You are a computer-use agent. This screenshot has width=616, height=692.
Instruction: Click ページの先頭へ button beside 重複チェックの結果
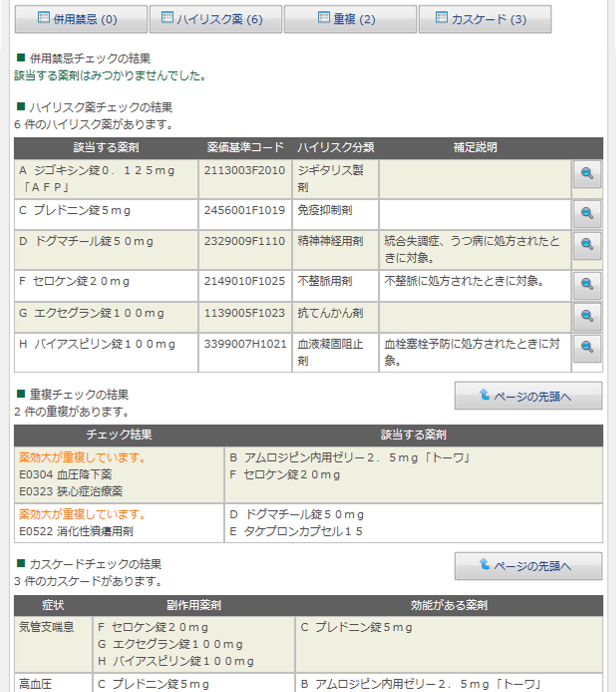click(x=528, y=395)
